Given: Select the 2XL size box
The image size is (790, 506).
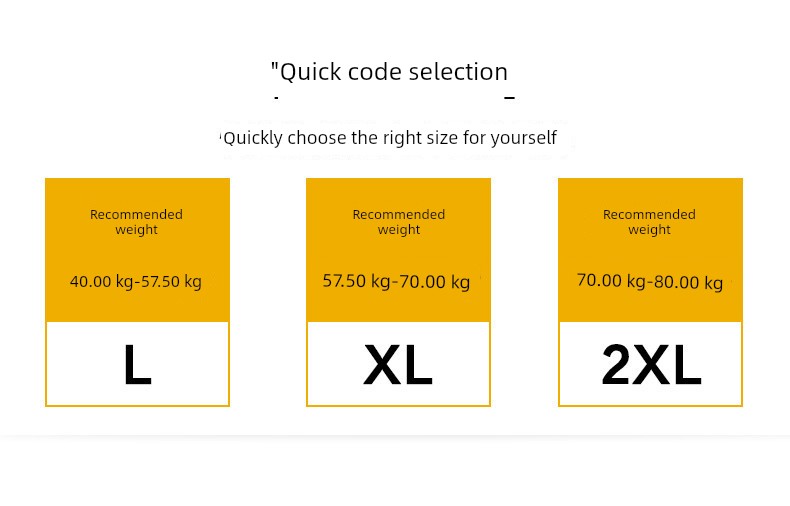Looking at the screenshot, I should pyautogui.click(x=650, y=364).
